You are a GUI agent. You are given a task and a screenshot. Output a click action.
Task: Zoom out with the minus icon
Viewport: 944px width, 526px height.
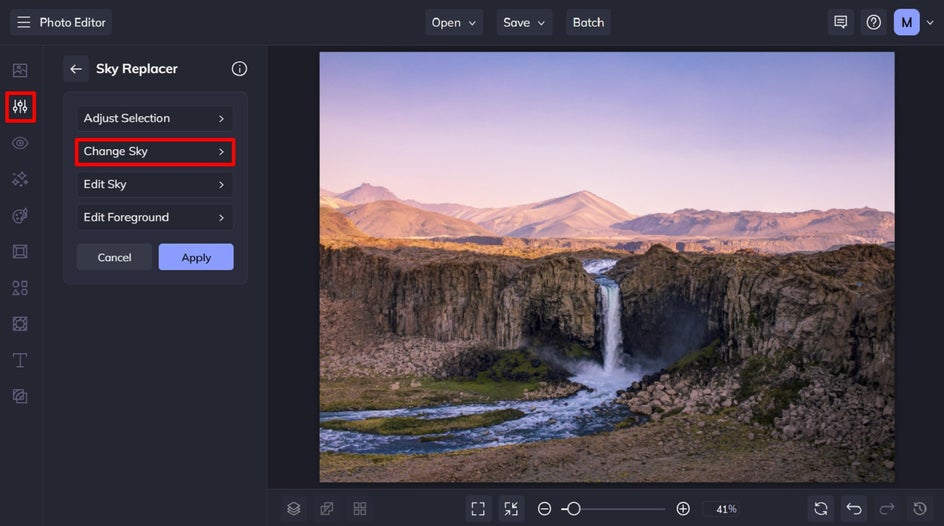pos(544,509)
